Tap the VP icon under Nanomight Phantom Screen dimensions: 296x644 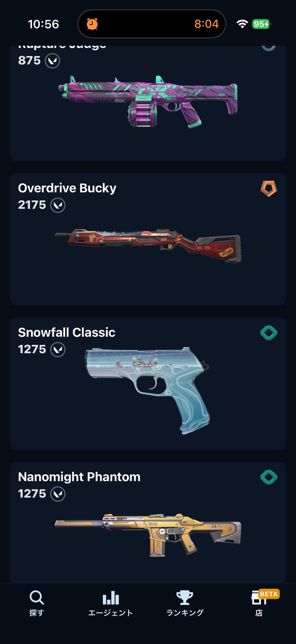click(x=58, y=494)
